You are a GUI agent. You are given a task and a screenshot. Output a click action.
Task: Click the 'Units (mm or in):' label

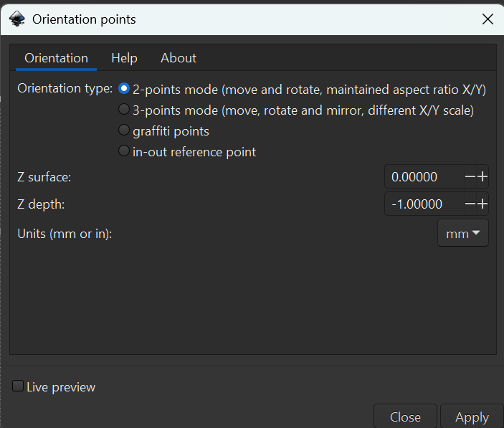pos(65,234)
